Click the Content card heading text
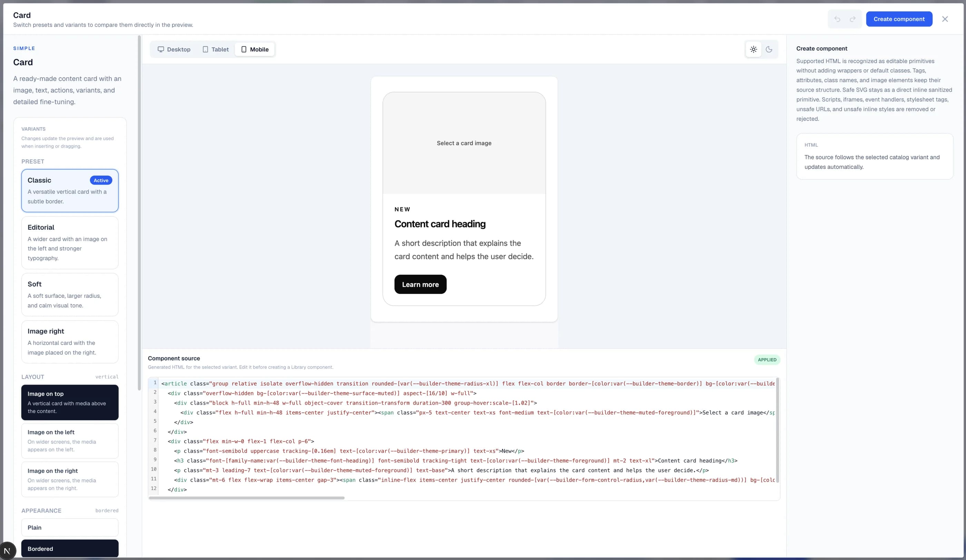966x560 pixels. click(440, 224)
